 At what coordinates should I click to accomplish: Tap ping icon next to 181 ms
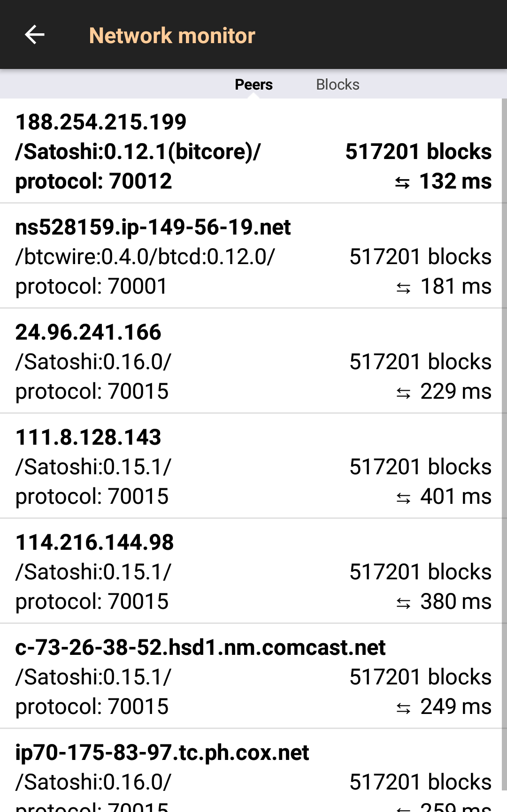point(403,288)
